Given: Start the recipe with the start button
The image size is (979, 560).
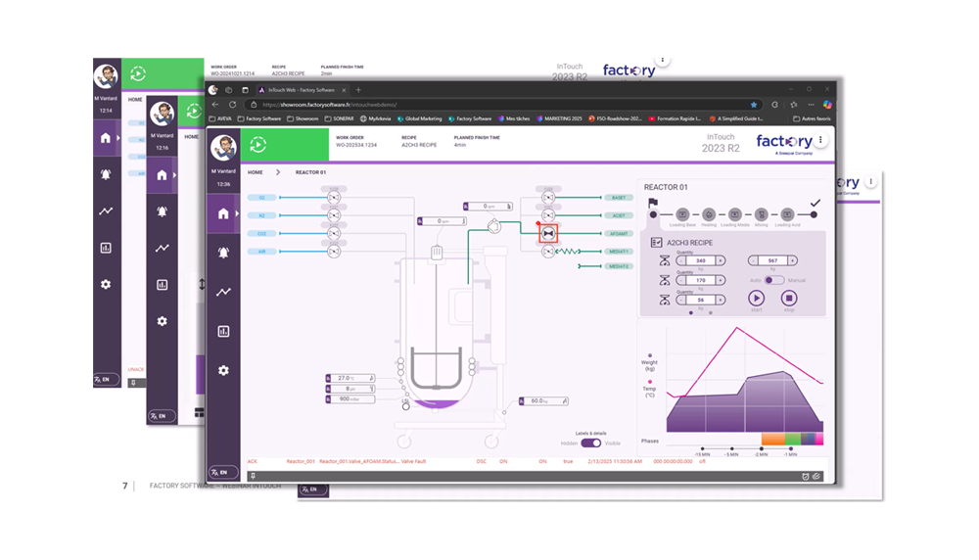Looking at the screenshot, I should 756,299.
